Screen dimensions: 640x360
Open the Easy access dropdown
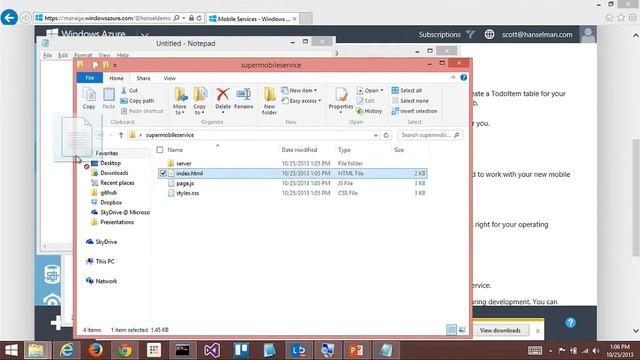pos(301,100)
